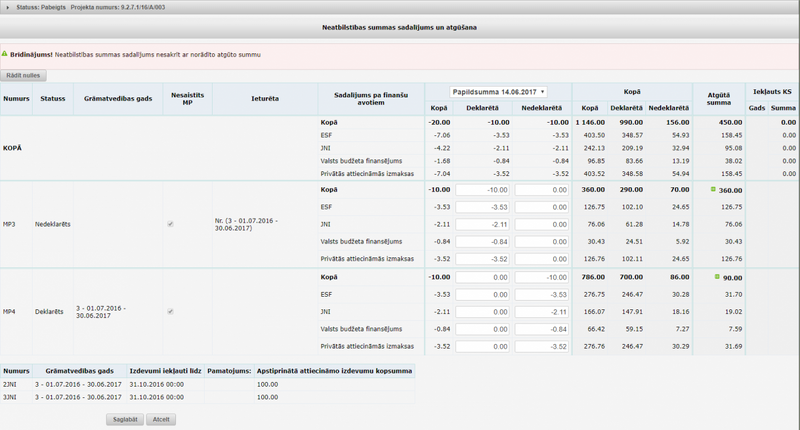Click the Saglabāt button

coord(125,420)
